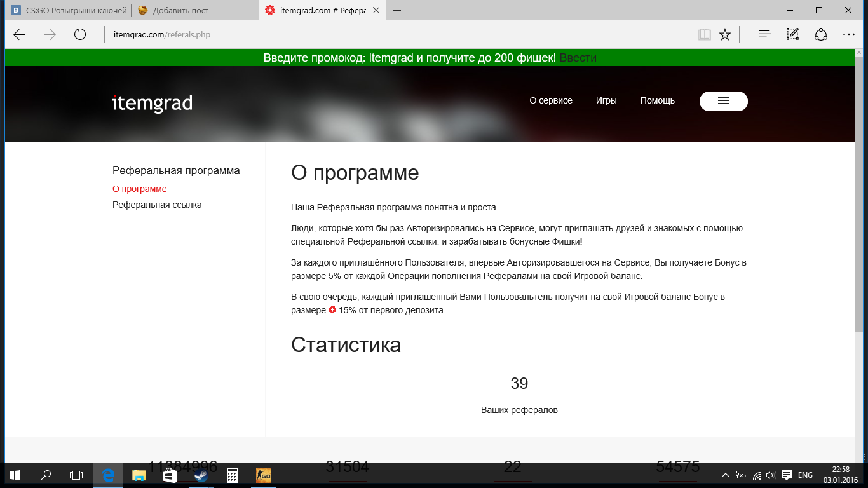The height and width of the screenshot is (488, 868).
Task: Open the О сервисе menu item
Action: pyautogui.click(x=551, y=100)
